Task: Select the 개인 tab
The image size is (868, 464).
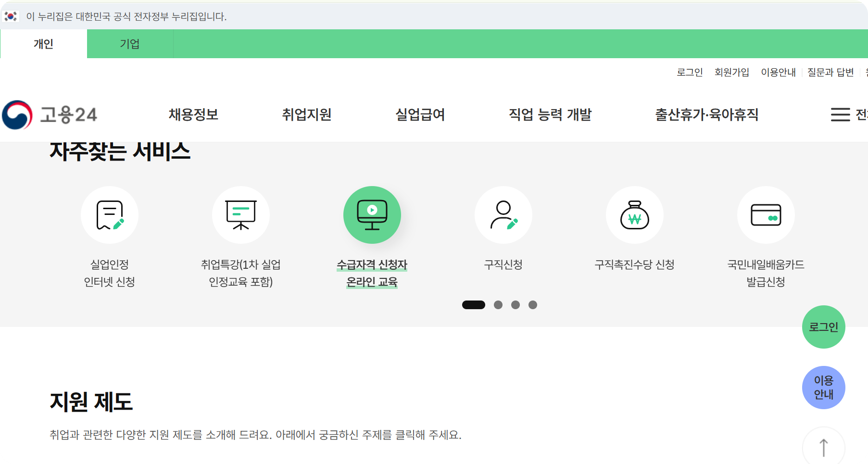Action: (x=43, y=44)
